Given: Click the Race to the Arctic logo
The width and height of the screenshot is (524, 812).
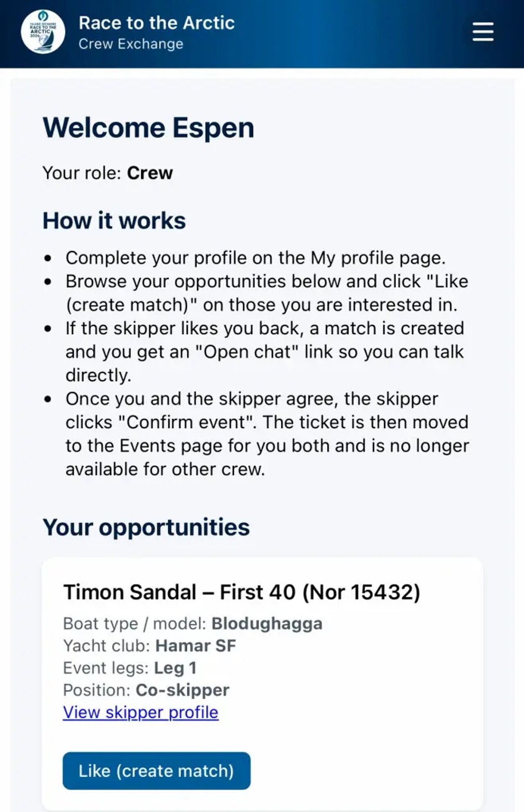Looking at the screenshot, I should point(43,32).
